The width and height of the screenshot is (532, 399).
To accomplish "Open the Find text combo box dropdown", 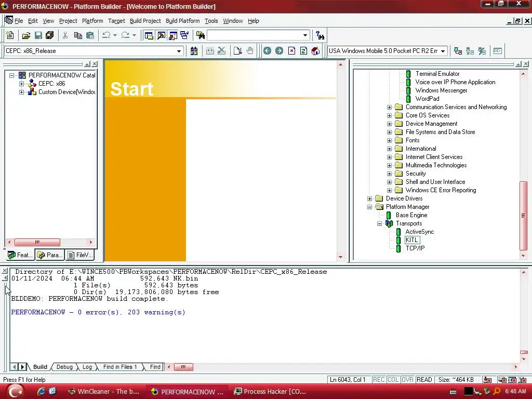I will point(305,35).
